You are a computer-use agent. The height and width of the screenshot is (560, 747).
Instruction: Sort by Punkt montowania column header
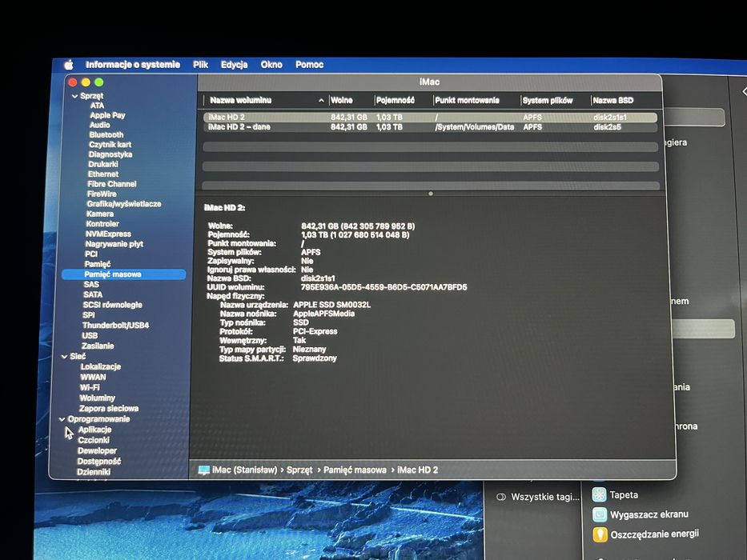(x=467, y=101)
